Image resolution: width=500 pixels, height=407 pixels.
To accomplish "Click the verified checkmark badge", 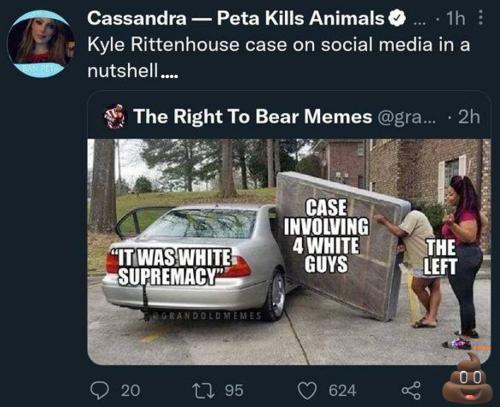I will tap(397, 18).
